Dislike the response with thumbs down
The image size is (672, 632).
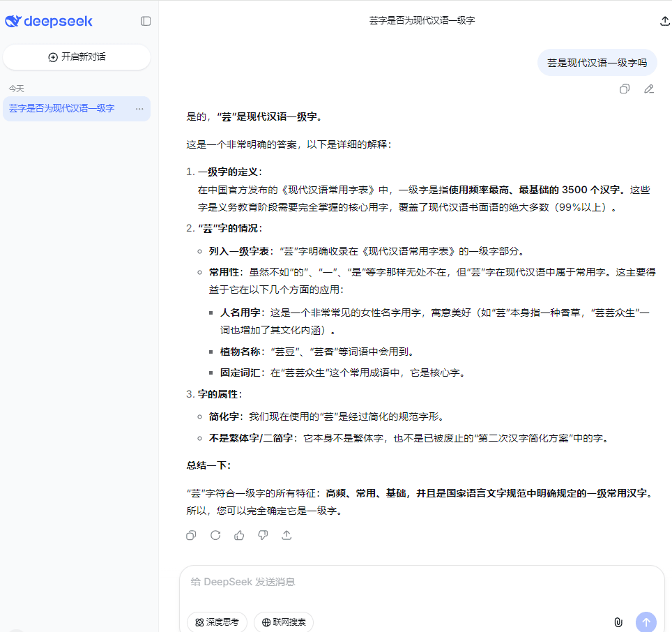coord(263,535)
